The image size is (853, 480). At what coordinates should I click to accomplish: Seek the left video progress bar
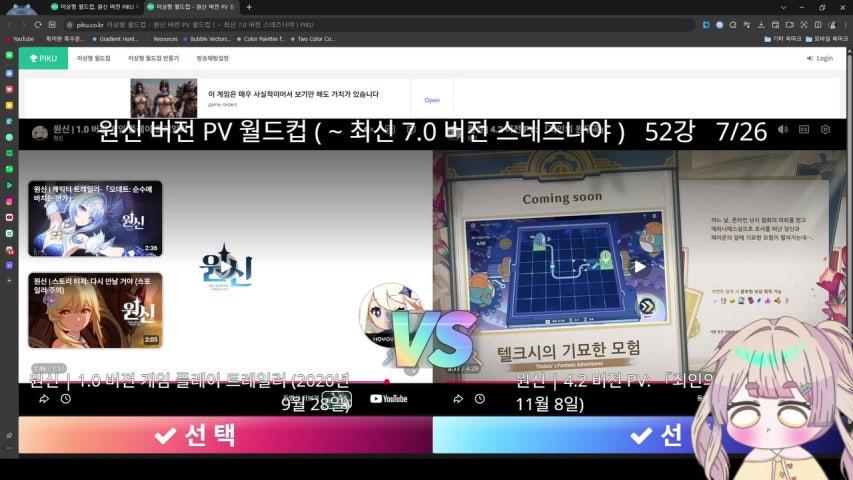point(225,382)
